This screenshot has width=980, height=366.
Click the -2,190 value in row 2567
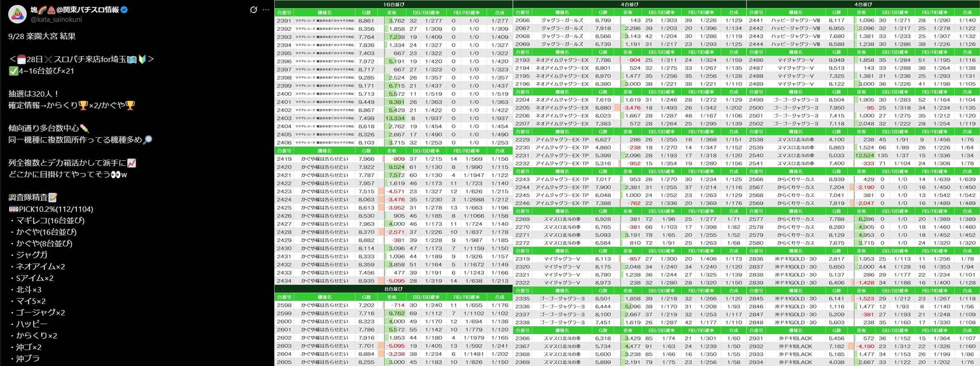pos(865,187)
